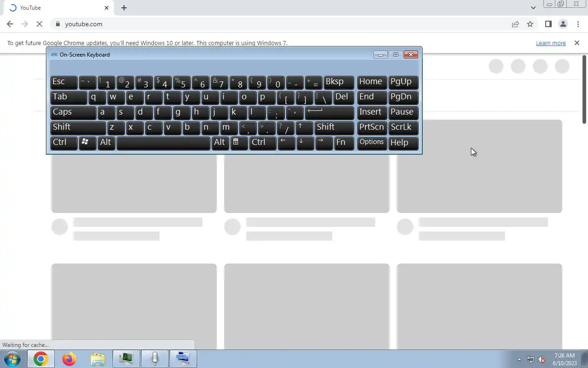The image size is (588, 368).
Task: Click the Windows logo key
Action: click(x=87, y=143)
